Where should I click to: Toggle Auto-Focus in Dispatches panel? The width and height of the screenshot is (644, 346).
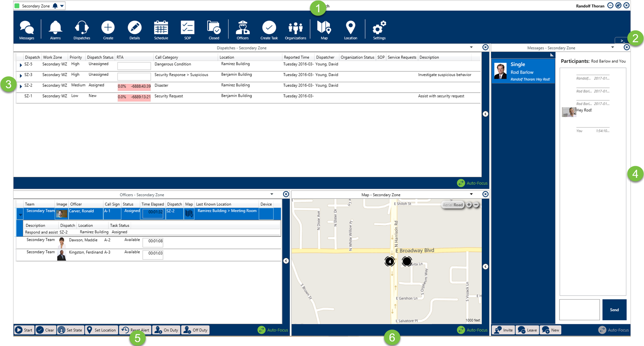472,183
